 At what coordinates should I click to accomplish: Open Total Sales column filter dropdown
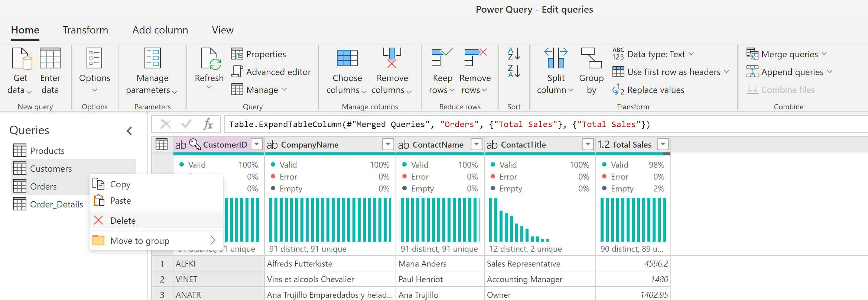coord(663,144)
